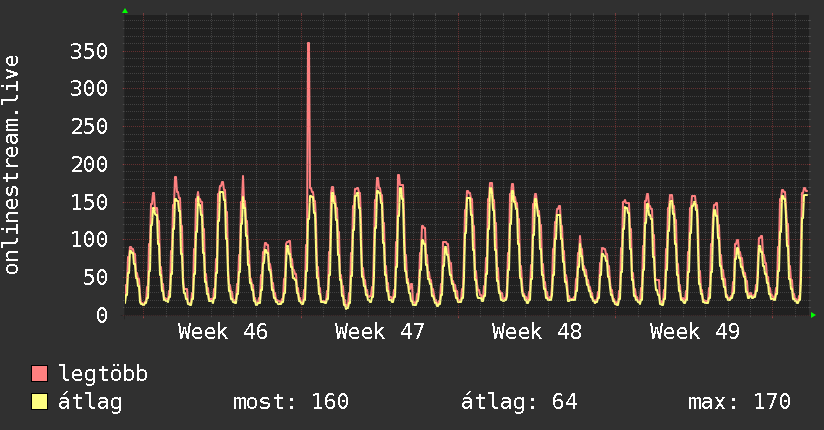Screen dimensions: 824x430
Task: Click the legtöbb legend label
Action: click(x=103, y=374)
